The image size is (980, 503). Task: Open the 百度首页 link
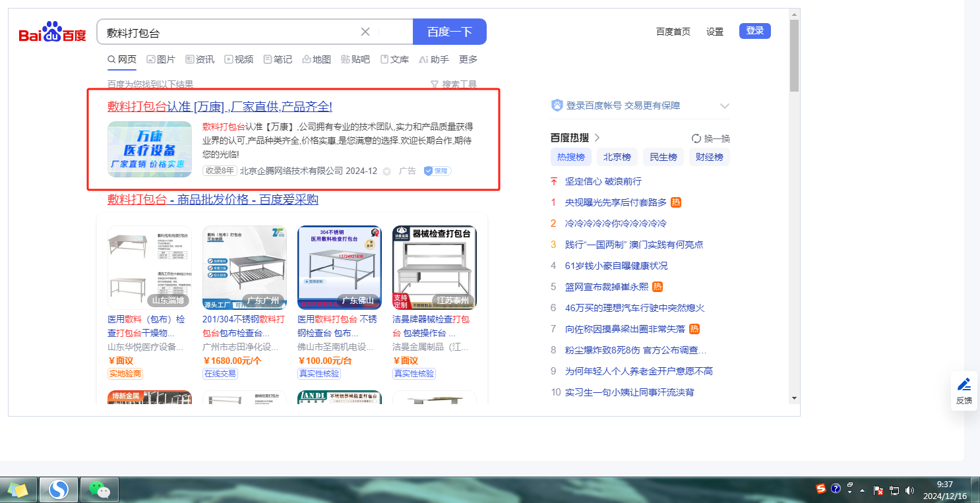673,32
